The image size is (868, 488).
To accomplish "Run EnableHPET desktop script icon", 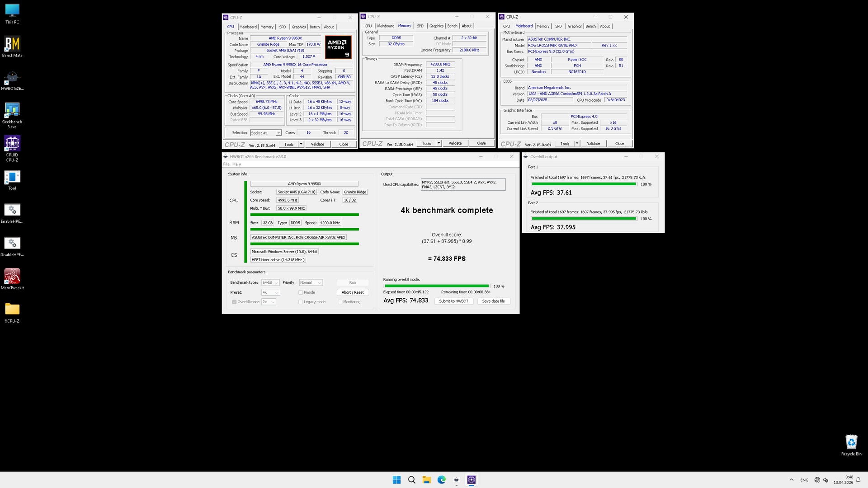I will 12,213.
